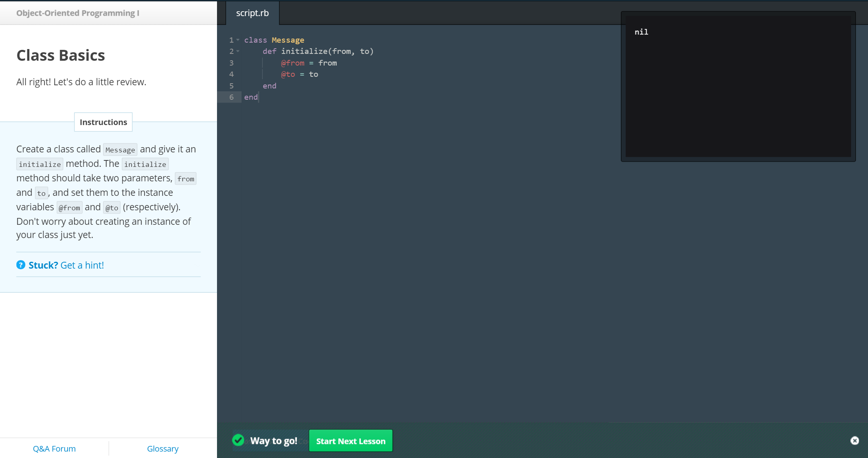Dismiss the success bar with X icon

pyautogui.click(x=854, y=441)
